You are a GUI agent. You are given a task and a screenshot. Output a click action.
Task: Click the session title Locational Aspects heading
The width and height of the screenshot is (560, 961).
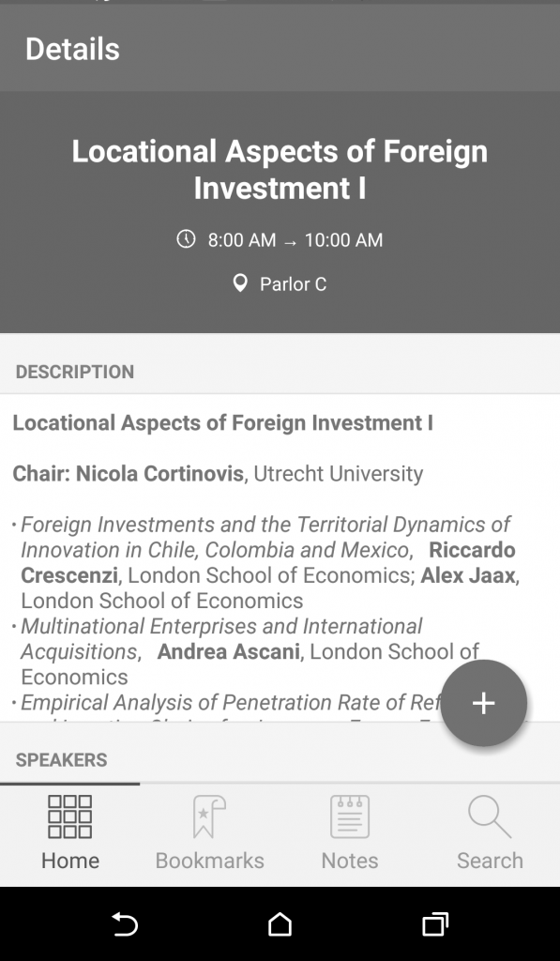pyautogui.click(x=280, y=169)
